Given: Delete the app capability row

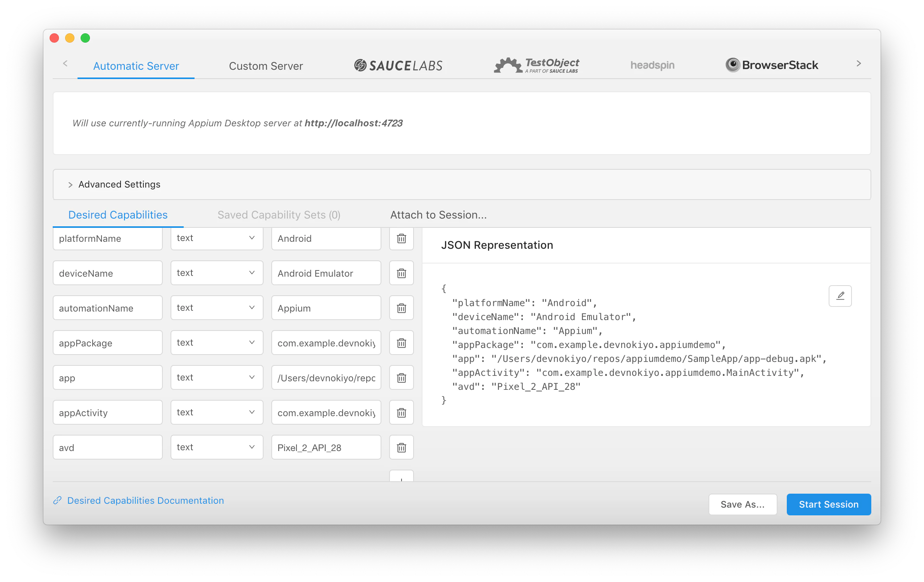Looking at the screenshot, I should [401, 378].
